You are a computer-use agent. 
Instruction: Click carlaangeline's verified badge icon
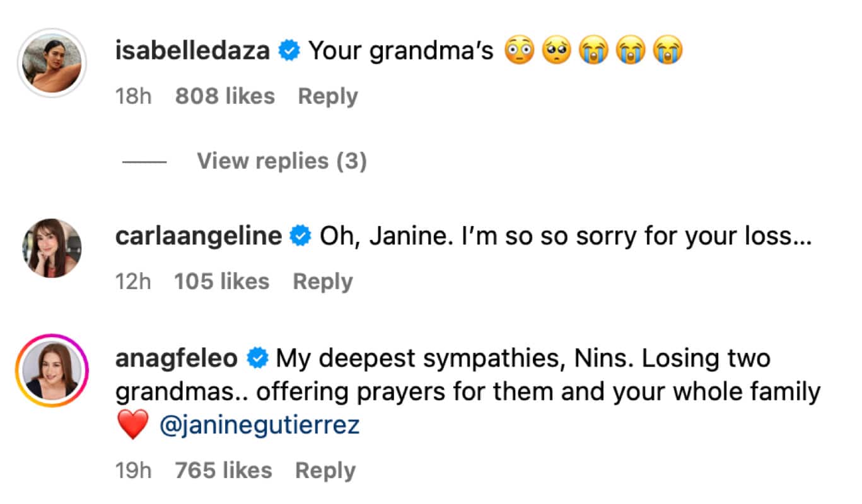coord(300,236)
